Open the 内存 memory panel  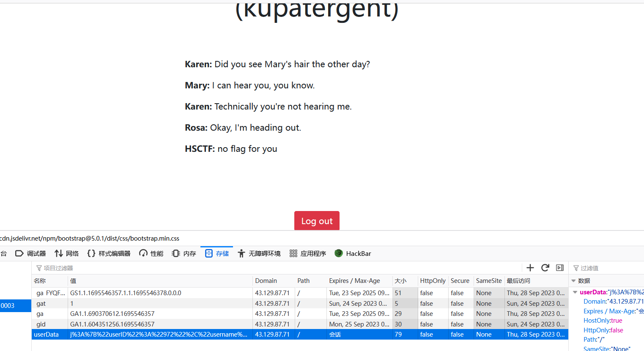(184, 253)
